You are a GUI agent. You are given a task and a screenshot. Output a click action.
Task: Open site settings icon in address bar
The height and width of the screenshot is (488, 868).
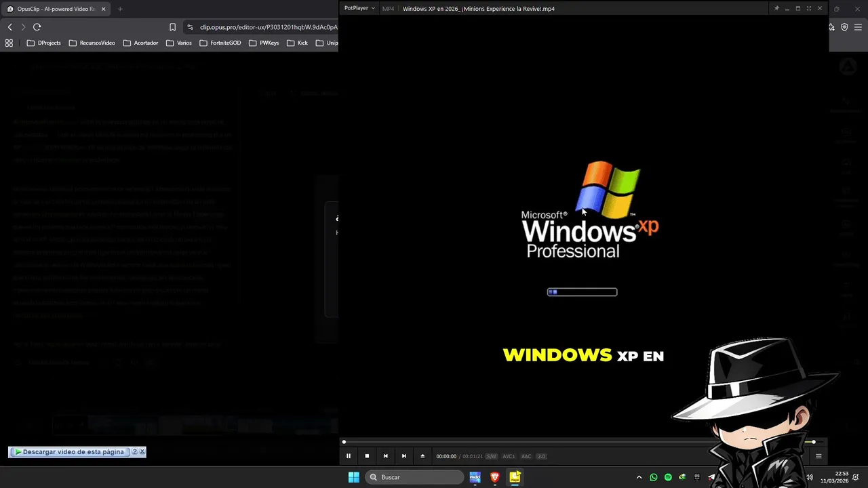[190, 27]
